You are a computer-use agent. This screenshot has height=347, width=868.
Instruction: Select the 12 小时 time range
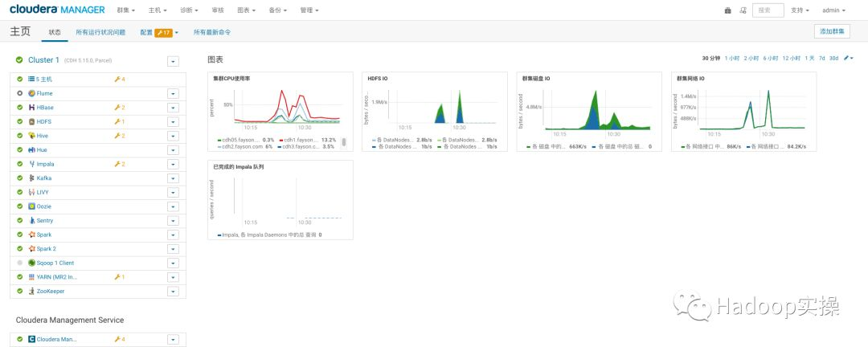791,58
